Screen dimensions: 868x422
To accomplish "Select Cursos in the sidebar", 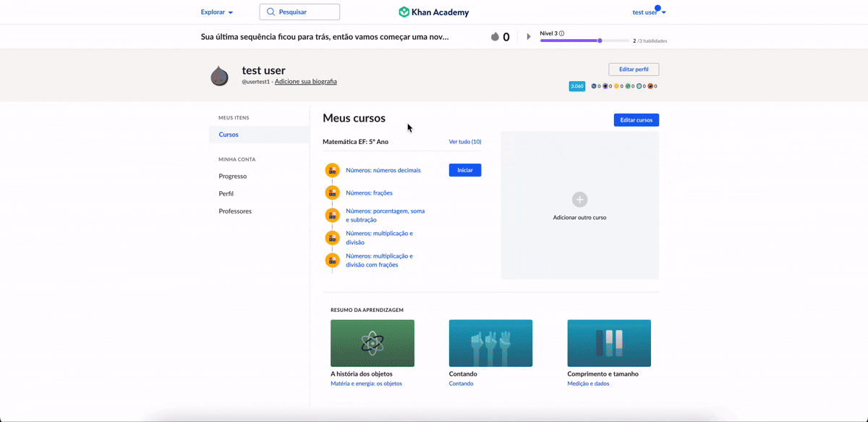I will click(260, 135).
